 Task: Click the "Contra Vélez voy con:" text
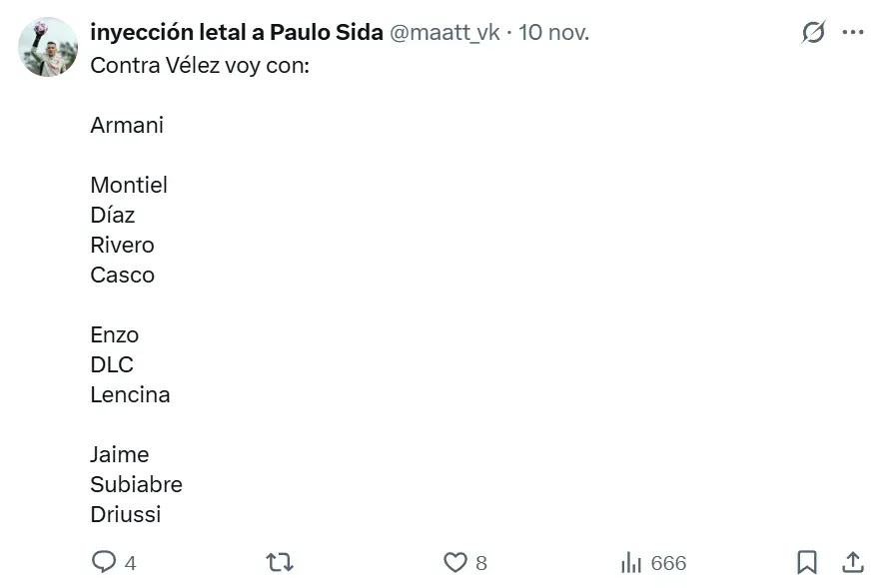[200, 66]
